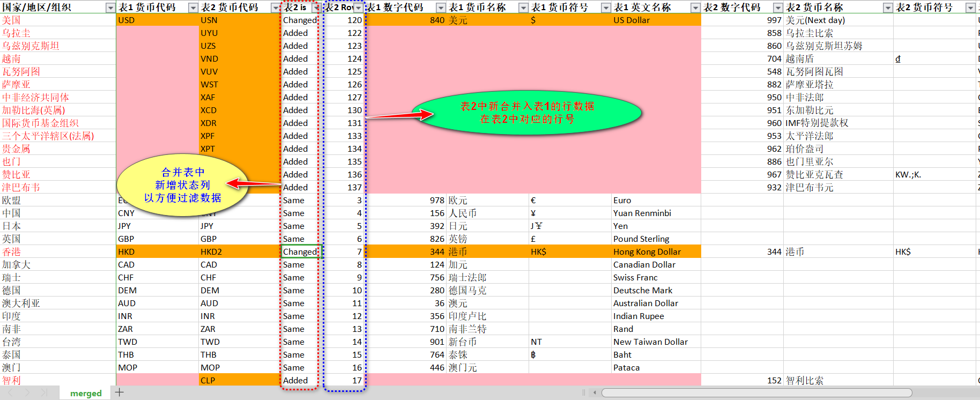This screenshot has height=400, width=980.
Task: Select the yellow callout about 新增状态列
Action: [x=182, y=185]
